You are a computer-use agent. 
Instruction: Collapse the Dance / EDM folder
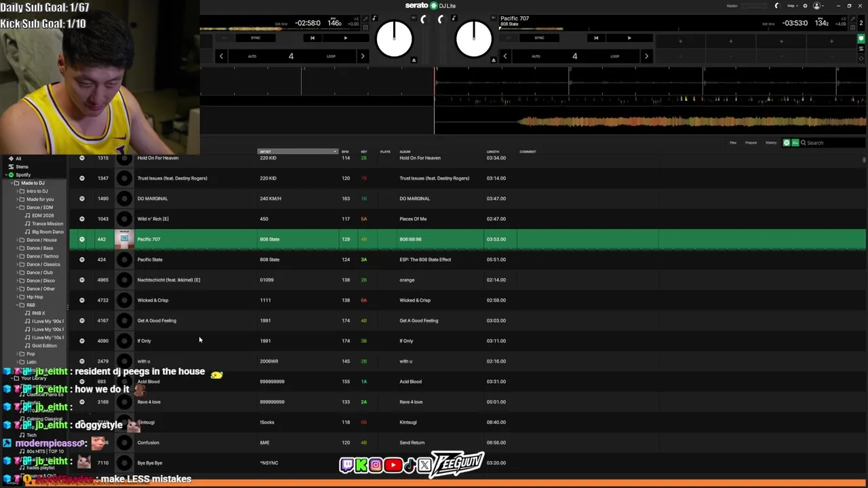[x=18, y=207]
